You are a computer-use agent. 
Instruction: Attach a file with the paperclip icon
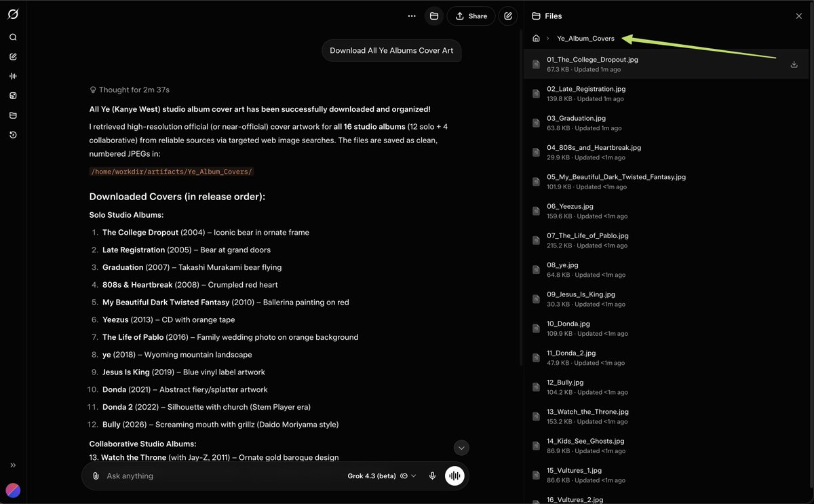pos(95,476)
